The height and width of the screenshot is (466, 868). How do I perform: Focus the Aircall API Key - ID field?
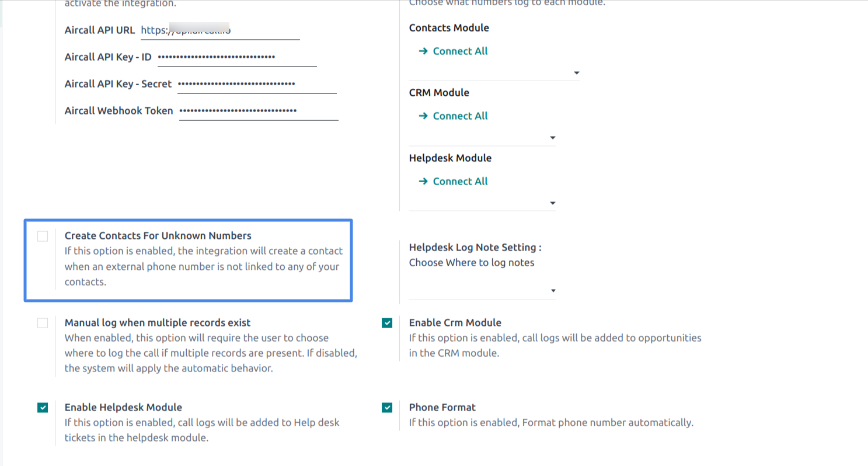point(237,57)
